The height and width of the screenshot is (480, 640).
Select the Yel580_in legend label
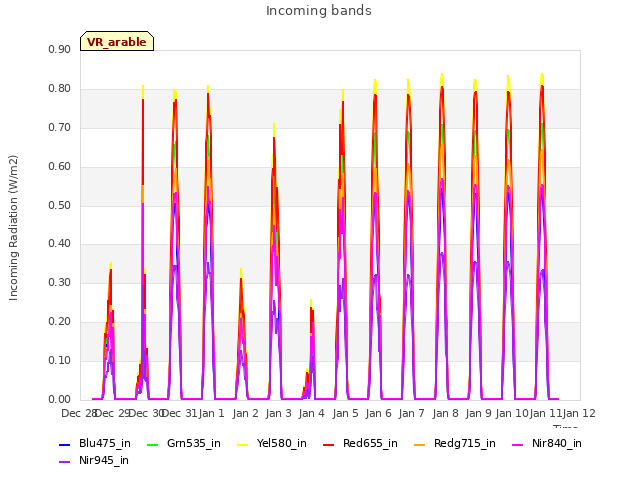(x=282, y=444)
